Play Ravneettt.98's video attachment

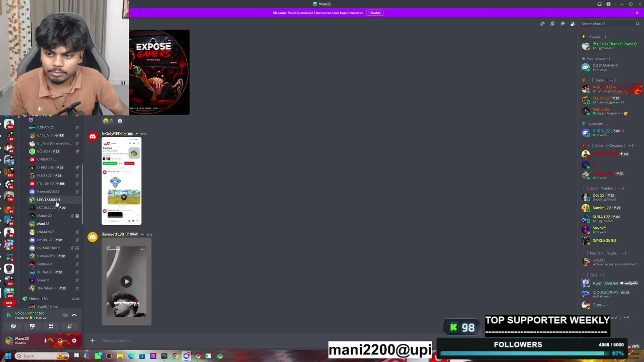127,282
